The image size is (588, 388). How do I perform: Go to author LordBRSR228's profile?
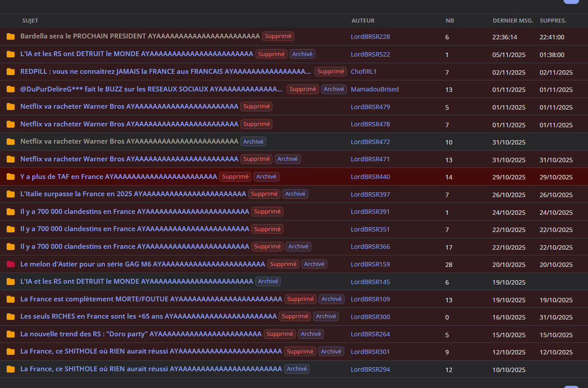click(370, 37)
